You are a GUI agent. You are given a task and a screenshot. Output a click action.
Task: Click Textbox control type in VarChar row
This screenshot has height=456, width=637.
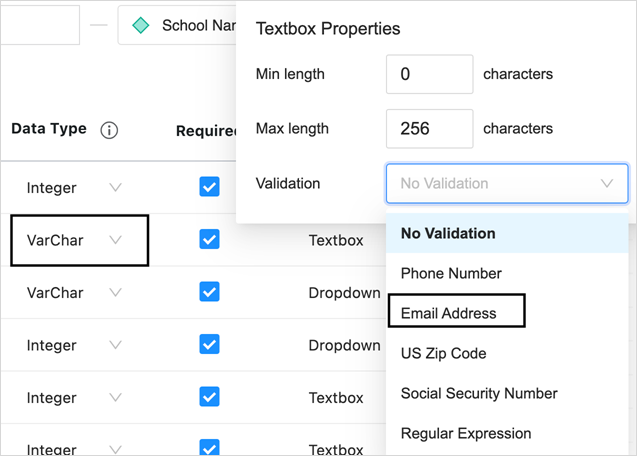coord(335,241)
